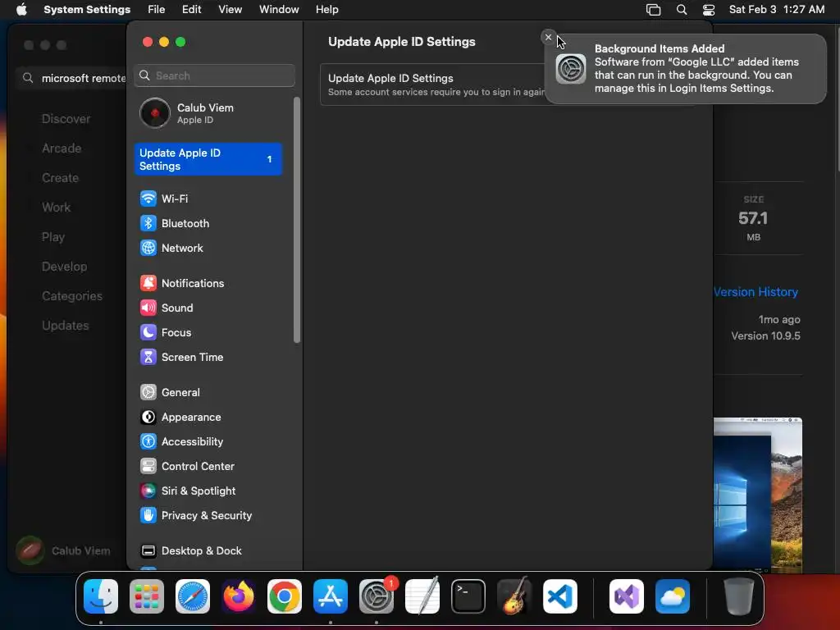Select Arcade in App Store sidebar
The width and height of the screenshot is (840, 630).
pyautogui.click(x=62, y=148)
